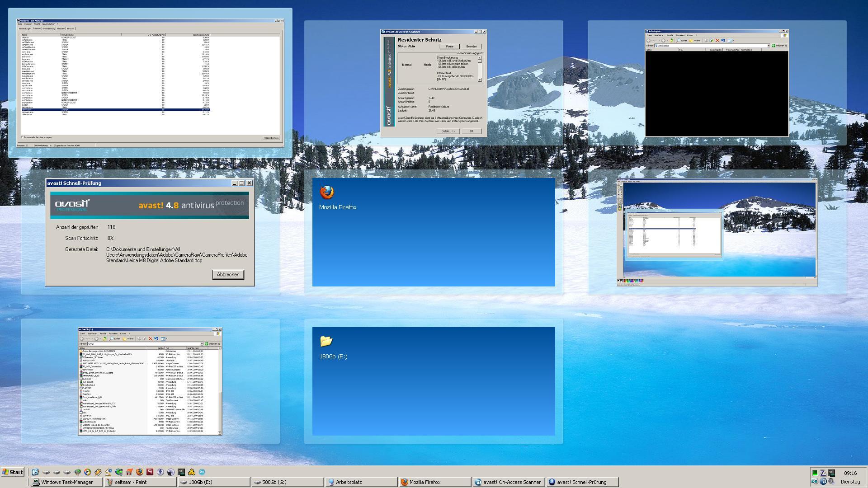Image resolution: width=868 pixels, height=488 pixels.
Task: Expand the Details section of On-Access Scanner
Action: [x=448, y=131]
